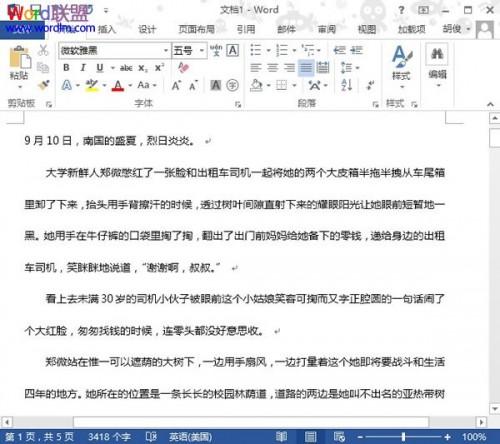
Task: Open the Editing binoculars menu
Action: pos(437,66)
